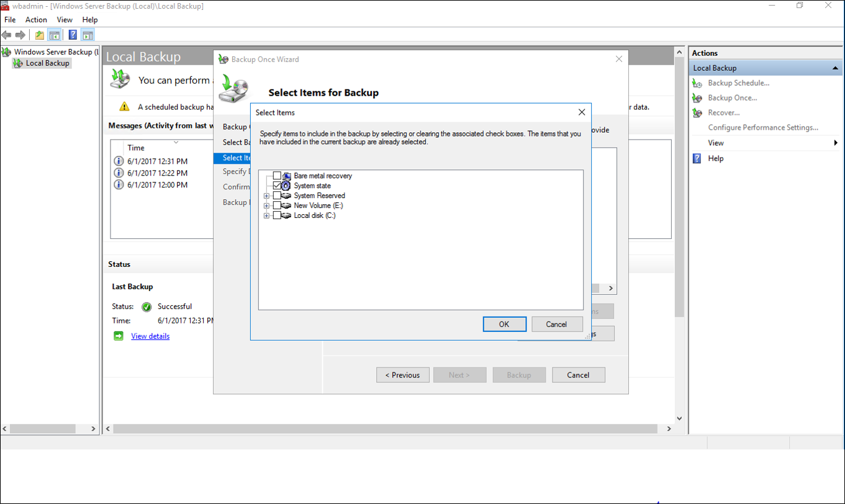Open the View menu in menu bar
The image size is (845, 504).
coord(65,20)
